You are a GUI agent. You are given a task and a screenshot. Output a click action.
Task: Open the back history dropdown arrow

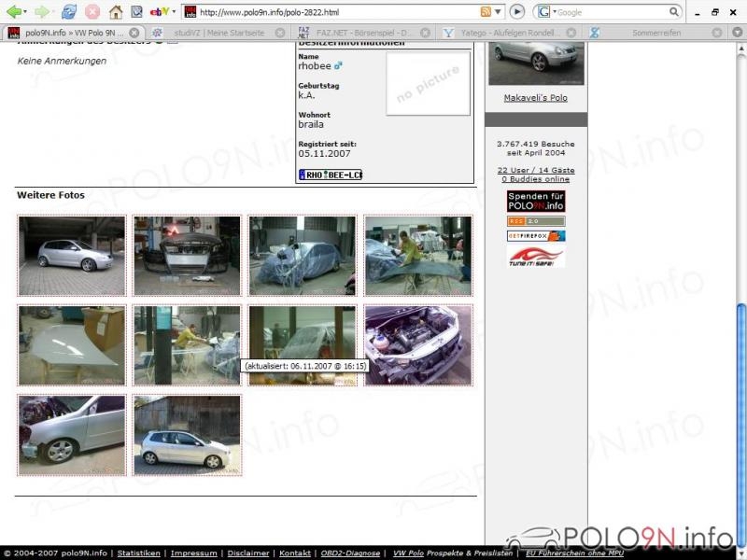pos(25,11)
